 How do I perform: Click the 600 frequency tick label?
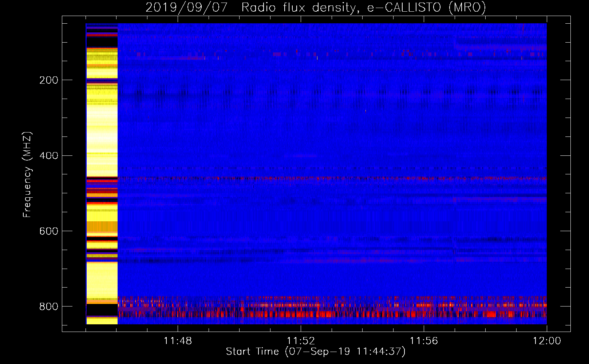point(49,232)
